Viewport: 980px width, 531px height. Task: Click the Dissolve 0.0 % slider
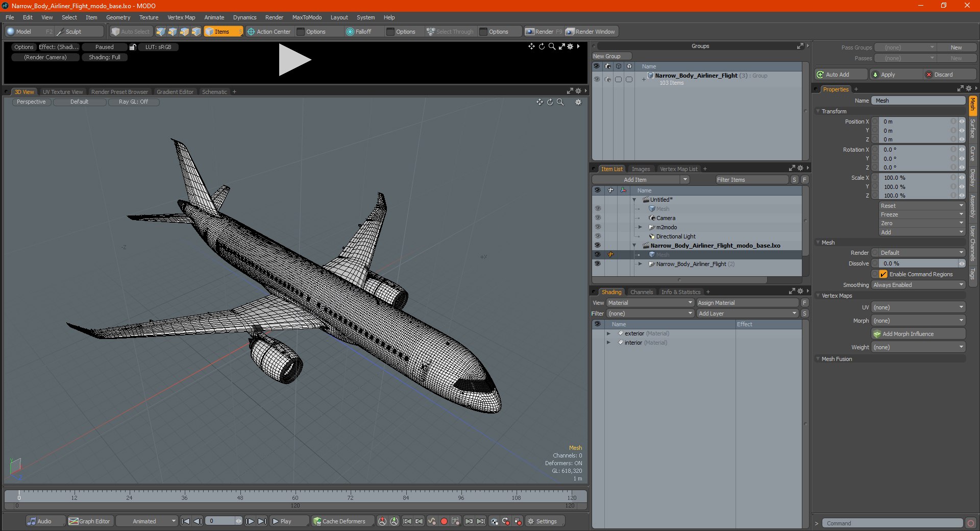click(x=918, y=263)
